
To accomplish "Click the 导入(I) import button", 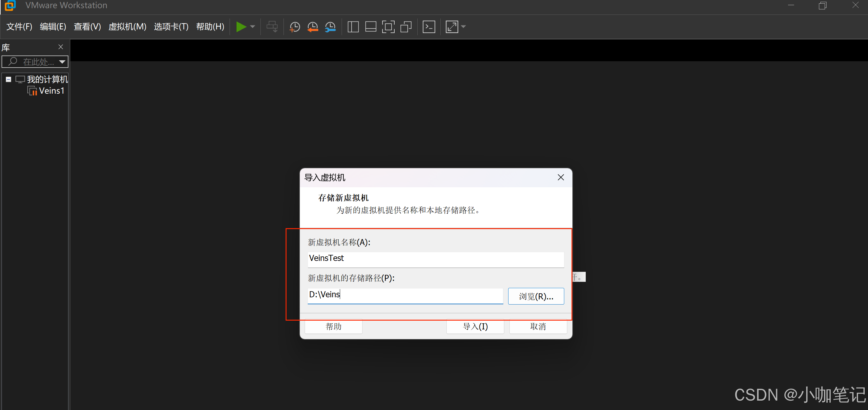I will point(475,326).
